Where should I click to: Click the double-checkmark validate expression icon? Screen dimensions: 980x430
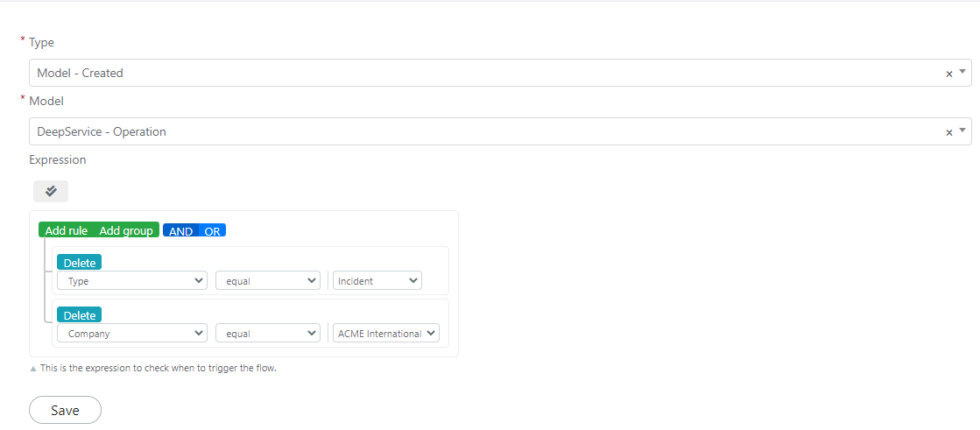tap(51, 191)
